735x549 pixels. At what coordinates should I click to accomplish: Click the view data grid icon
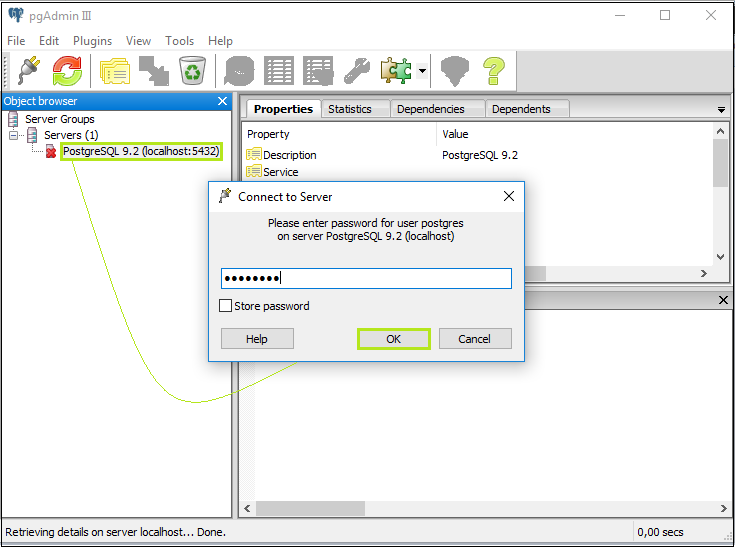(279, 71)
